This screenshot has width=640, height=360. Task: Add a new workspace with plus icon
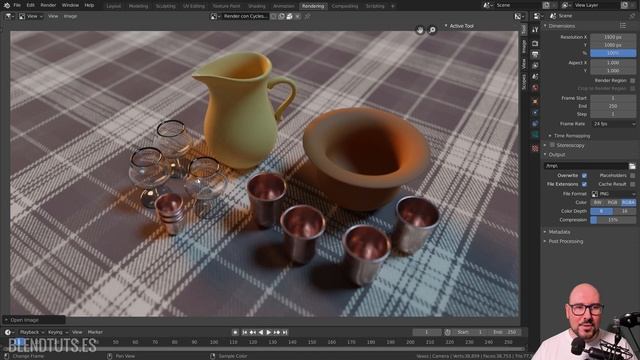(x=393, y=6)
